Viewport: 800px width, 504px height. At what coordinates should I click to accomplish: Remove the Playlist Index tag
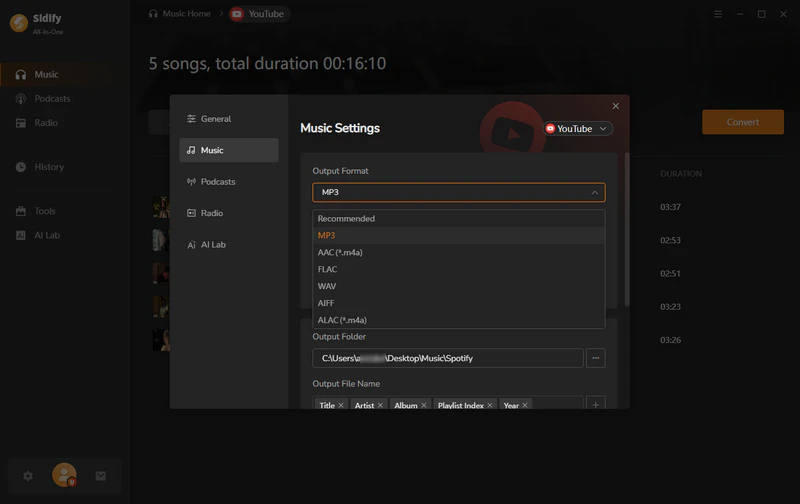(x=490, y=405)
